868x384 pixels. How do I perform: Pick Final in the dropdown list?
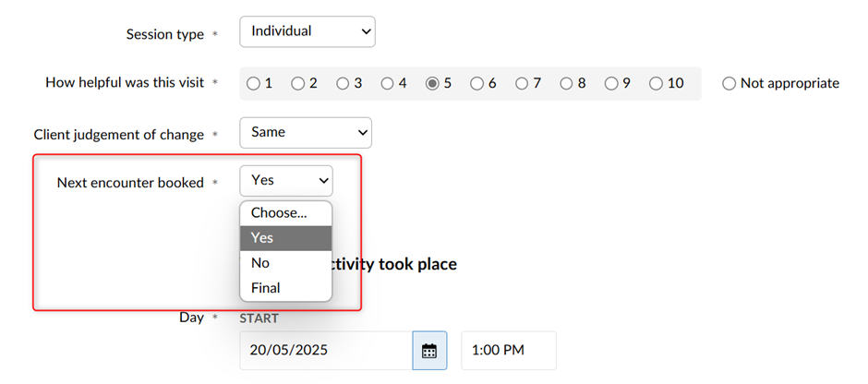pyautogui.click(x=285, y=288)
